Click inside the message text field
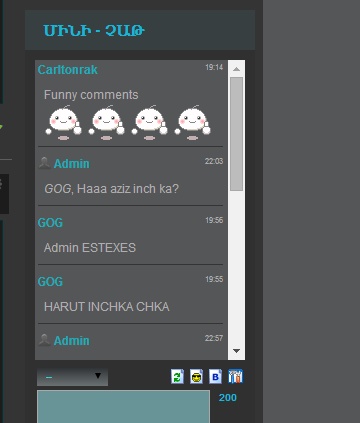 coord(123,407)
